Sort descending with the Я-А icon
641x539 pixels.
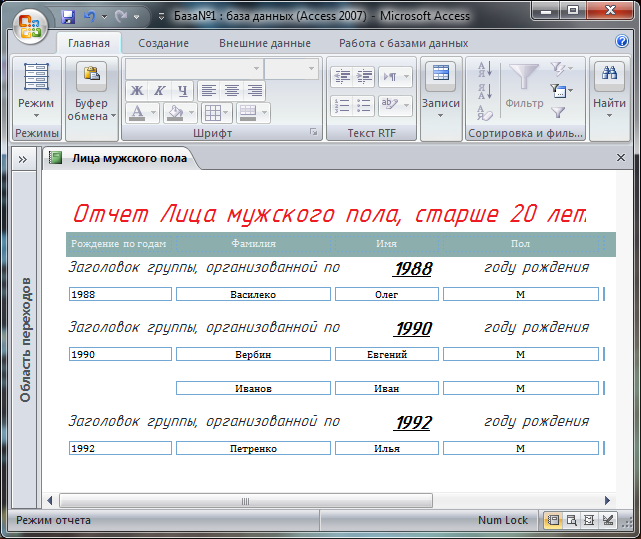485,92
